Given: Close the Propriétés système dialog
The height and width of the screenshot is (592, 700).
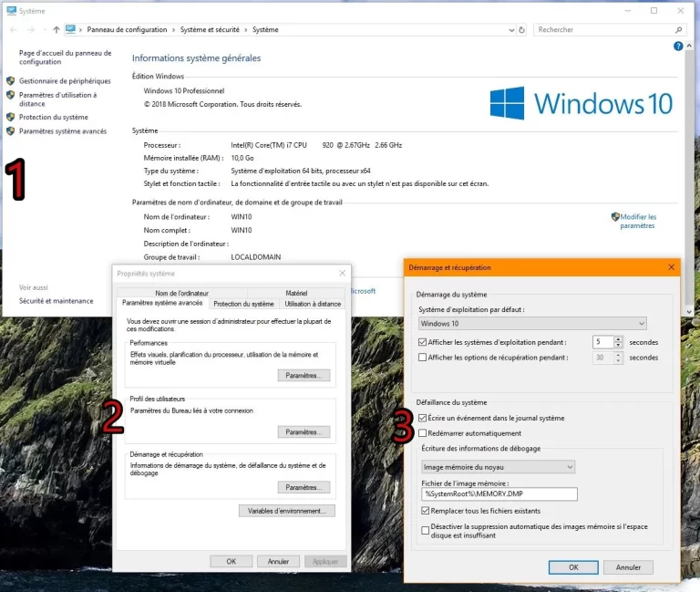Looking at the screenshot, I should [342, 273].
